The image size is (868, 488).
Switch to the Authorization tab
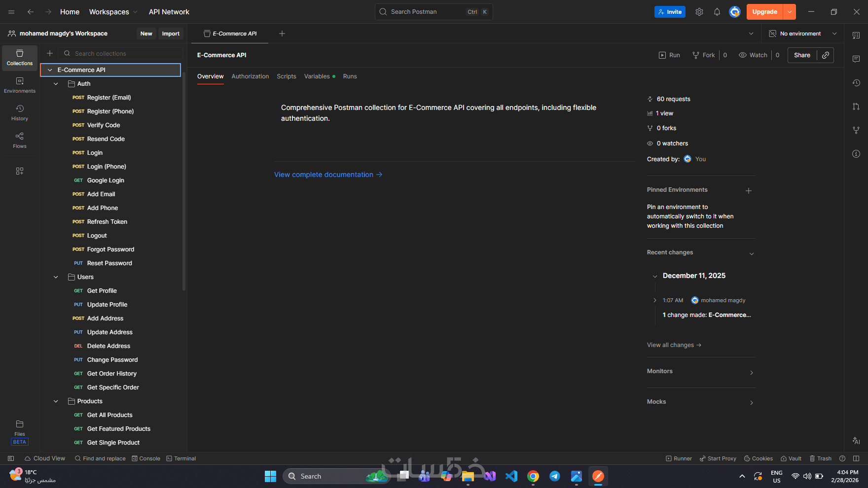tap(250, 76)
